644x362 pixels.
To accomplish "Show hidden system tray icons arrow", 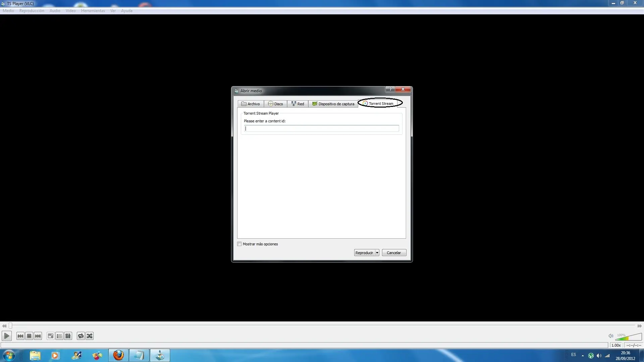I will pyautogui.click(x=583, y=356).
